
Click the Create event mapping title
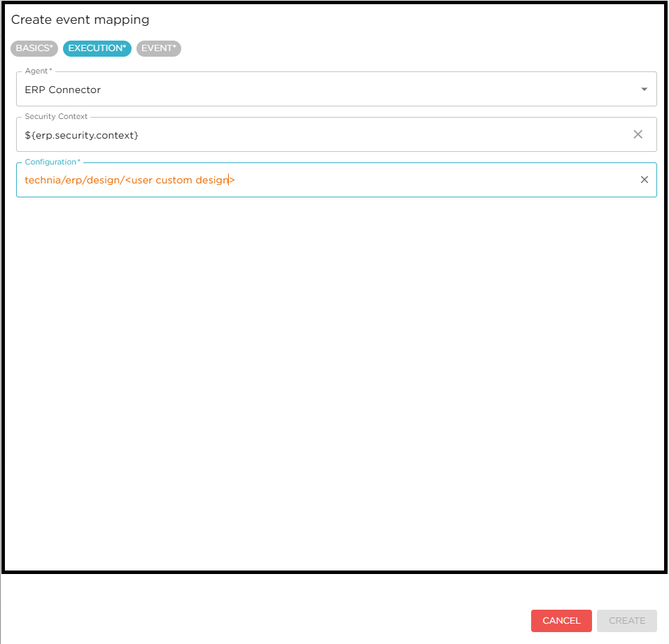[x=80, y=20]
